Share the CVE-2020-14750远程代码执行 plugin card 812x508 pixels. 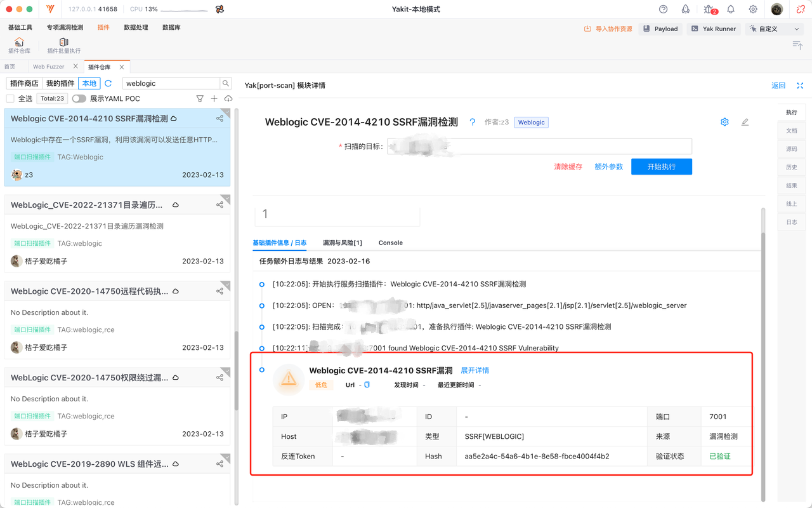(219, 291)
